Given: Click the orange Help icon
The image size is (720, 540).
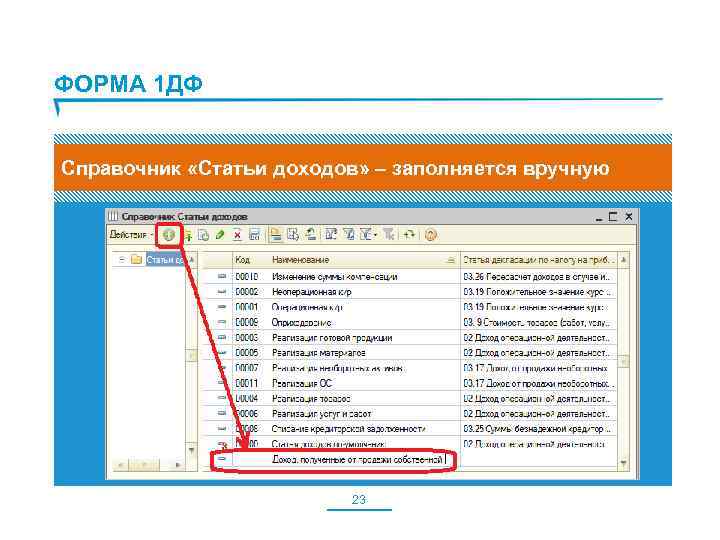Looking at the screenshot, I should pyautogui.click(x=430, y=235).
